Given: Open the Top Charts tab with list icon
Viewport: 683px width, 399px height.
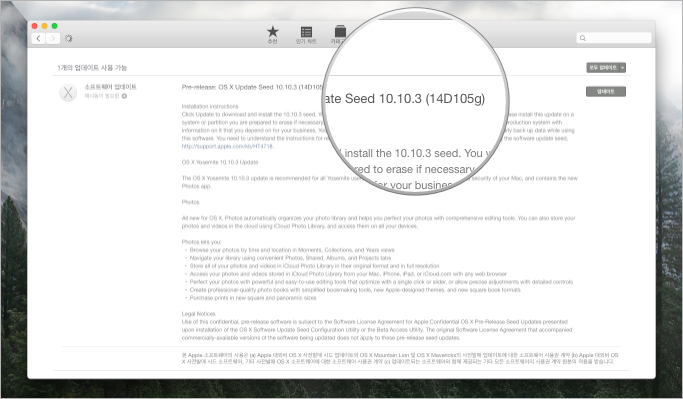Looking at the screenshot, I should click(x=306, y=35).
